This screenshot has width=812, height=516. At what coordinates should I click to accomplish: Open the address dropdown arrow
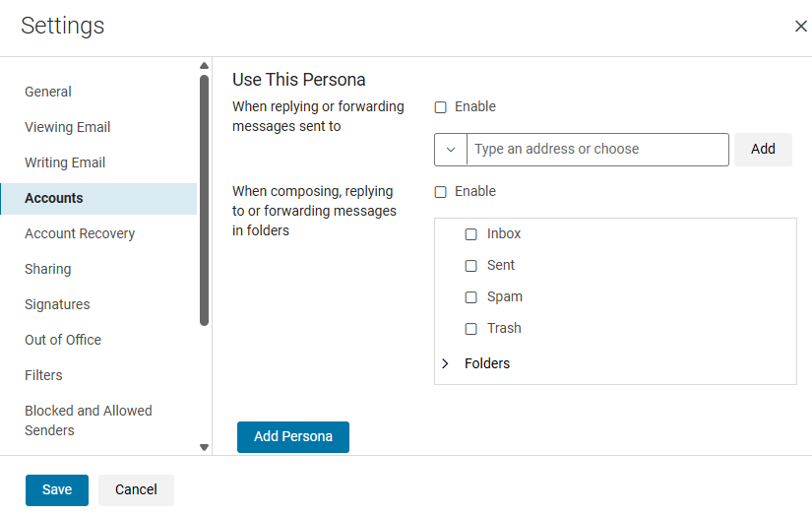(451, 150)
